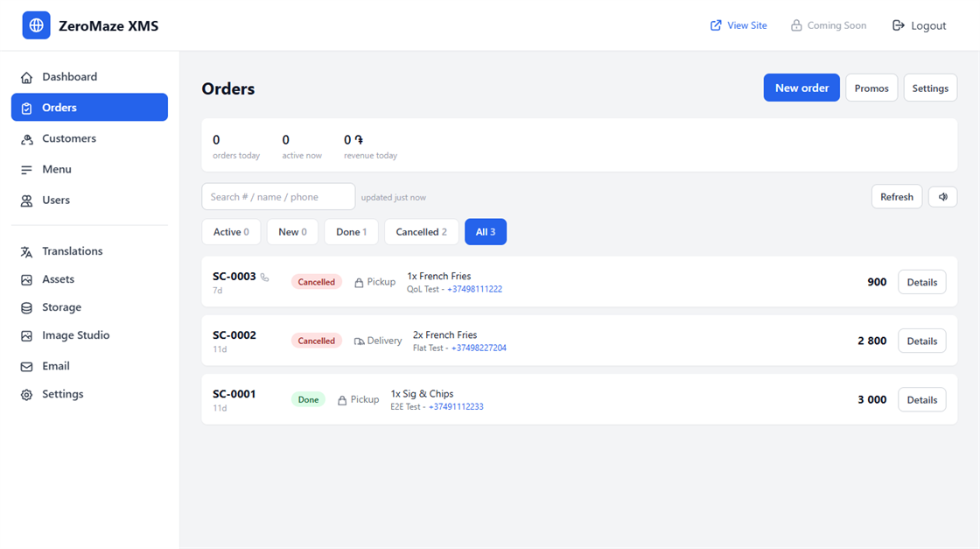
Task: Click the Cancelled badge on SC-0003
Action: [x=316, y=282]
